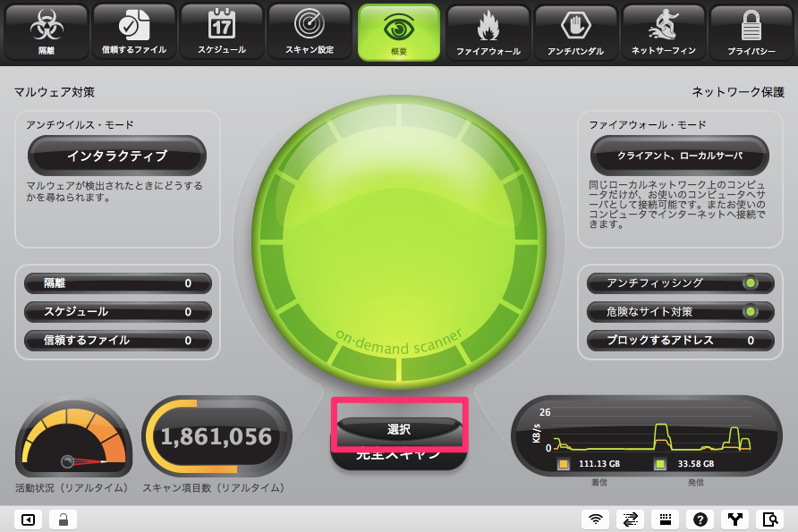This screenshot has width=798, height=532.
Task: Open the ファイアウォール flame tab
Action: (488, 32)
